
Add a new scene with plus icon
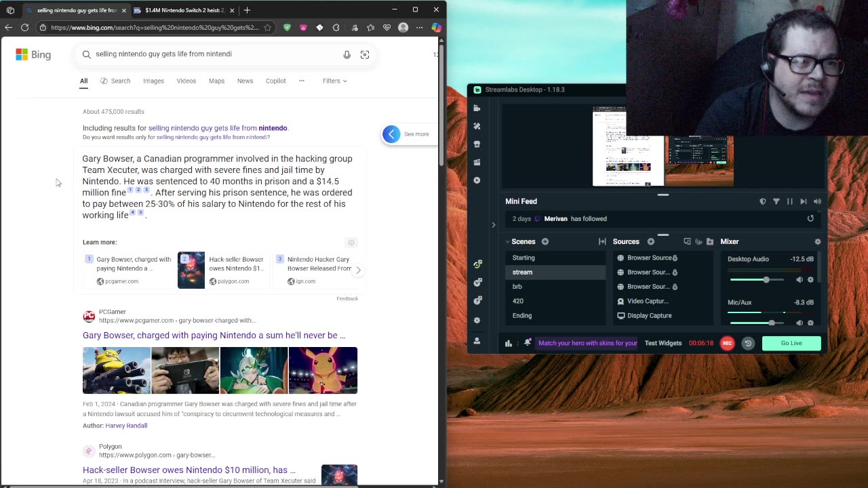545,241
